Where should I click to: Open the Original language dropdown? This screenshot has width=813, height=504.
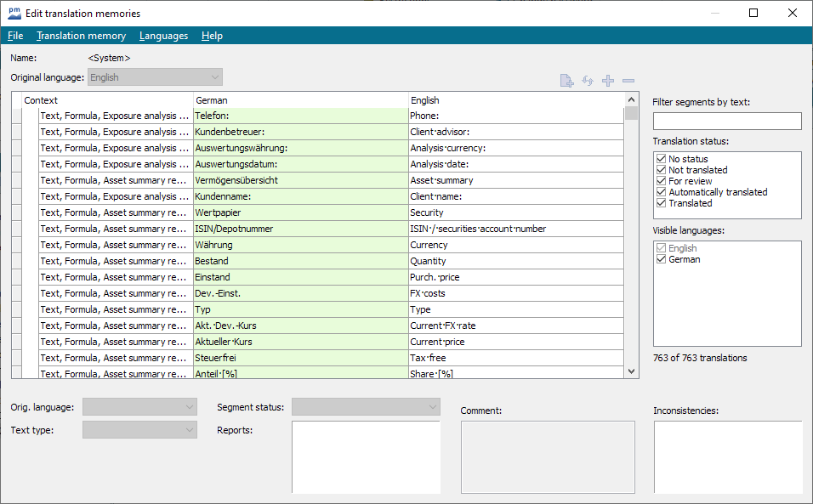(x=155, y=77)
